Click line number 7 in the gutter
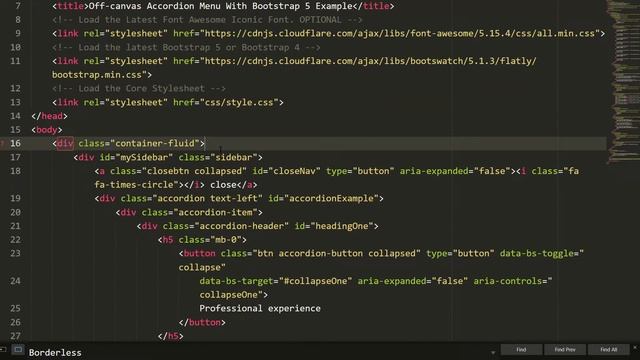This screenshot has width=640, height=360. pos(18,6)
